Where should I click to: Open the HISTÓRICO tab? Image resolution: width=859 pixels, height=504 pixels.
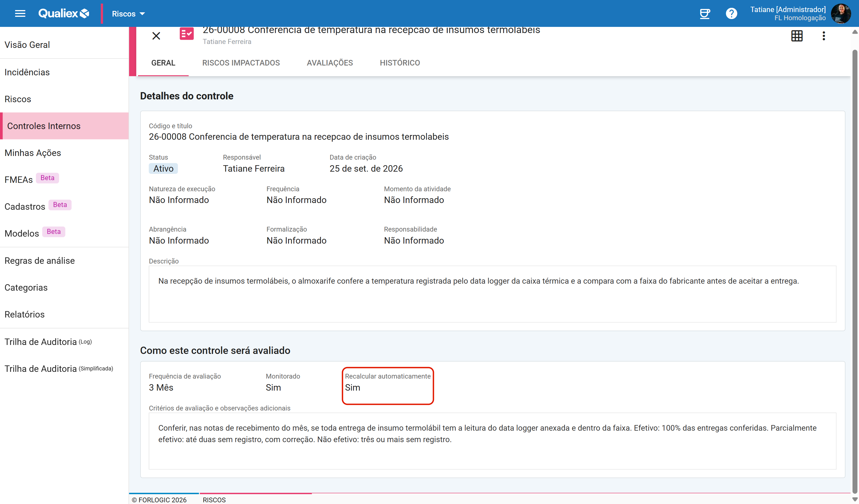pyautogui.click(x=400, y=63)
